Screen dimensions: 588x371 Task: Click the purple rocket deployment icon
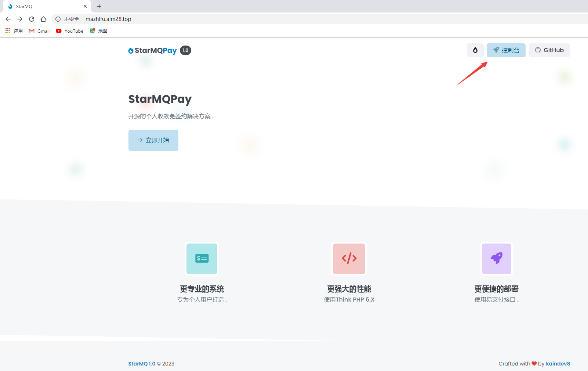[x=496, y=259]
